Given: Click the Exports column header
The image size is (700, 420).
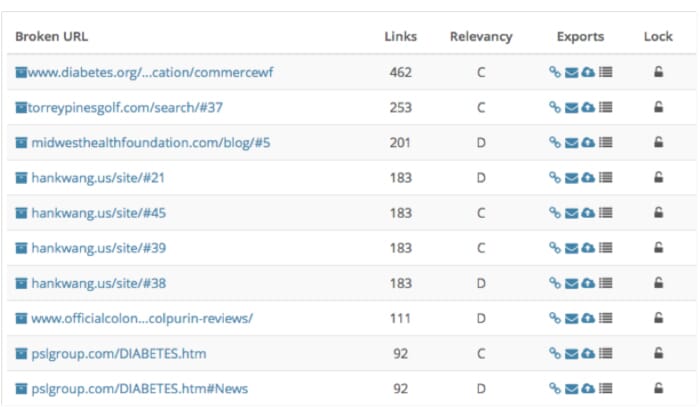Looking at the screenshot, I should click(x=580, y=37).
